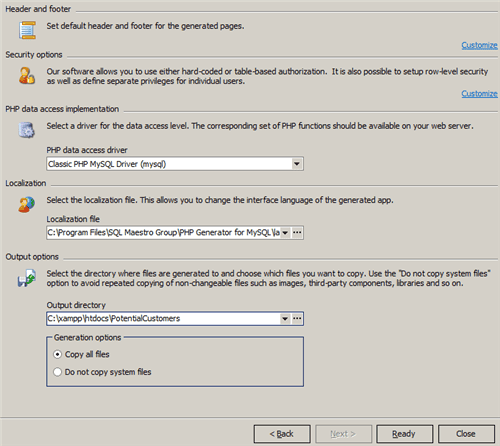Click the disabled Next button

[344, 434]
